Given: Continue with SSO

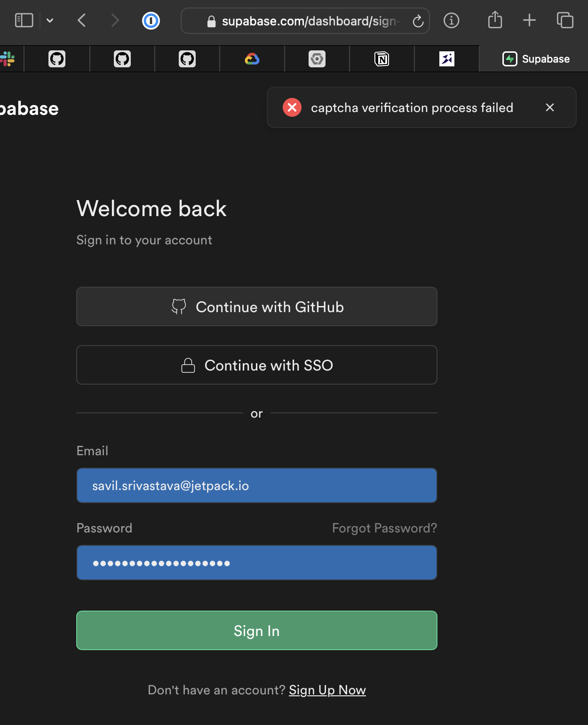Looking at the screenshot, I should (x=256, y=365).
